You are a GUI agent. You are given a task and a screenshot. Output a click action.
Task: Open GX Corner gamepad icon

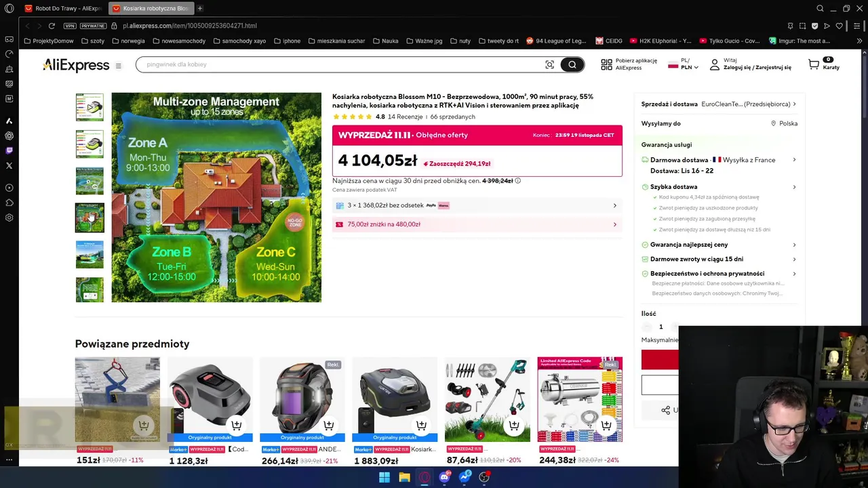point(9,39)
